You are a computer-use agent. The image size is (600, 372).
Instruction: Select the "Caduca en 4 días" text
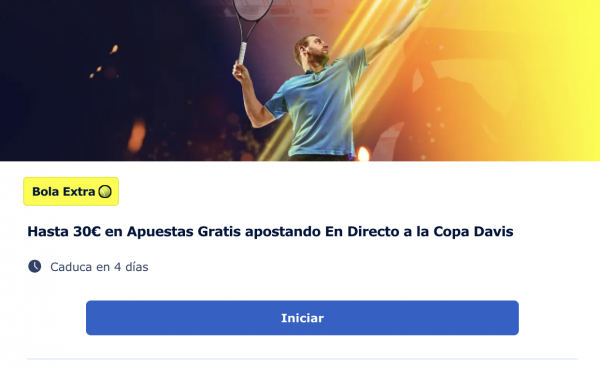coord(99,267)
